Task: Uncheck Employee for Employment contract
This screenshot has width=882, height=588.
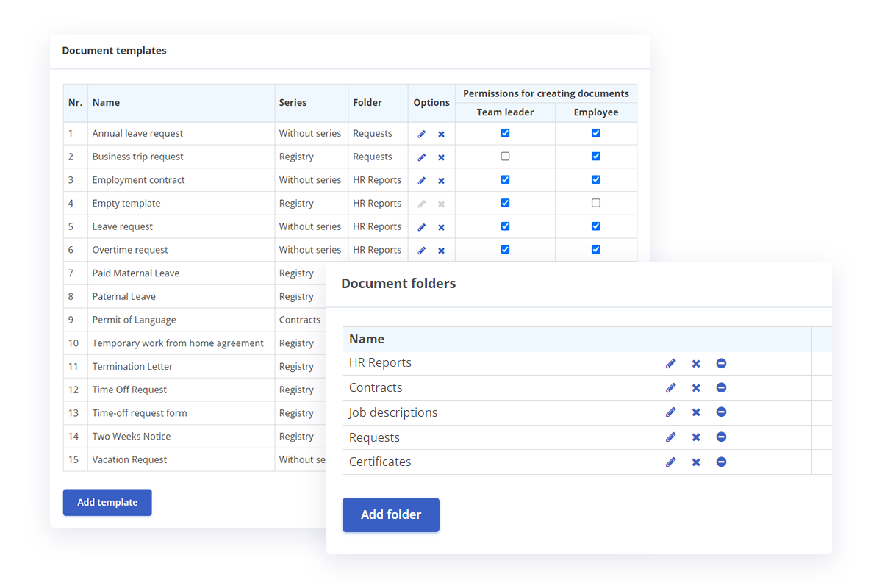Action: tap(596, 179)
